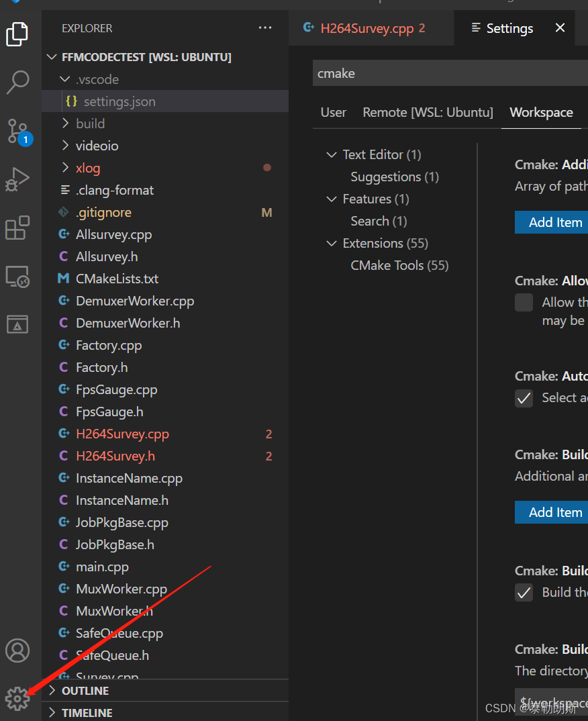588x721 pixels.
Task: Expand the build folder in Explorer
Action: click(65, 123)
